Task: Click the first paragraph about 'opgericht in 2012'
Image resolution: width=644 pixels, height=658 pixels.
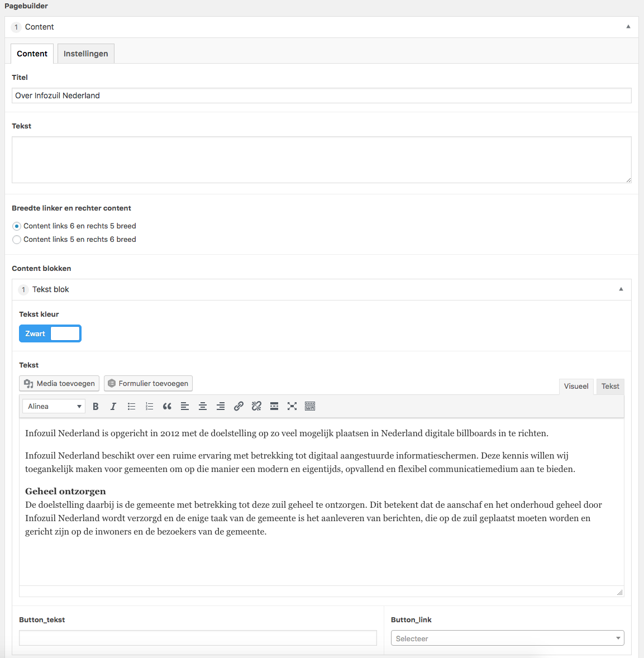Action: (287, 433)
